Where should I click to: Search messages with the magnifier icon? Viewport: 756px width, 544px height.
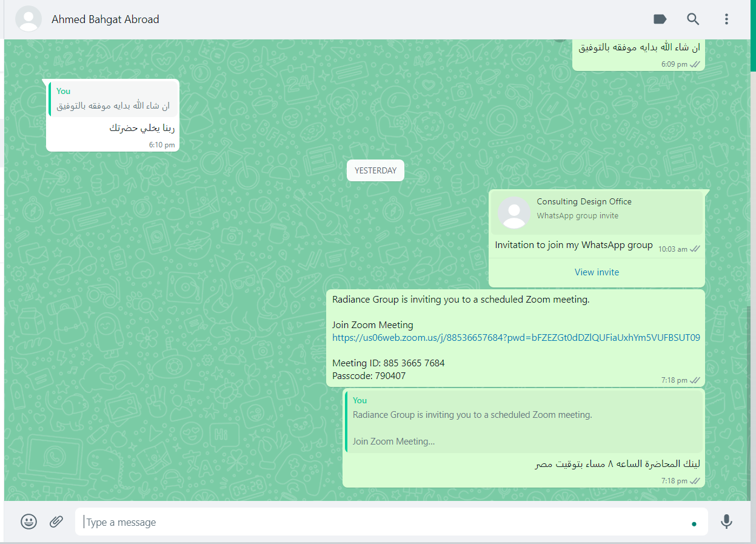click(693, 19)
